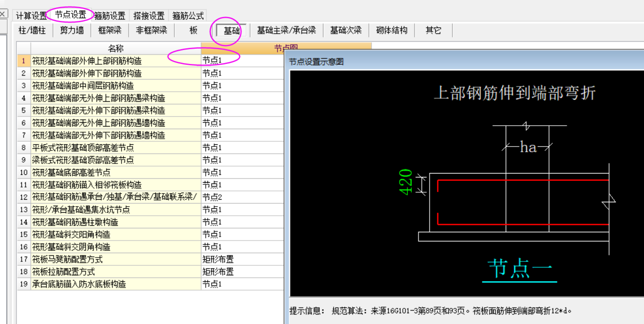644x324 pixels.
Task: Select the 柱/墙柱 category button
Action: [32, 30]
